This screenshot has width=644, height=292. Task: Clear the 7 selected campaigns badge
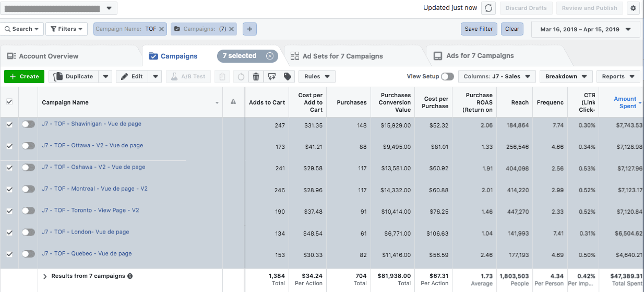(x=269, y=56)
